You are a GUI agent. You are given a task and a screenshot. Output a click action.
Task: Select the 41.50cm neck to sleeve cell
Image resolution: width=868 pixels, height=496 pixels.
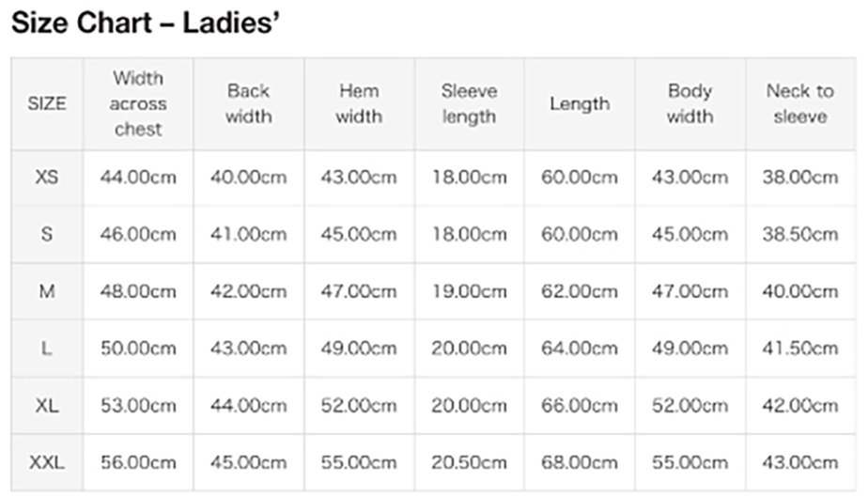pyautogui.click(x=800, y=349)
